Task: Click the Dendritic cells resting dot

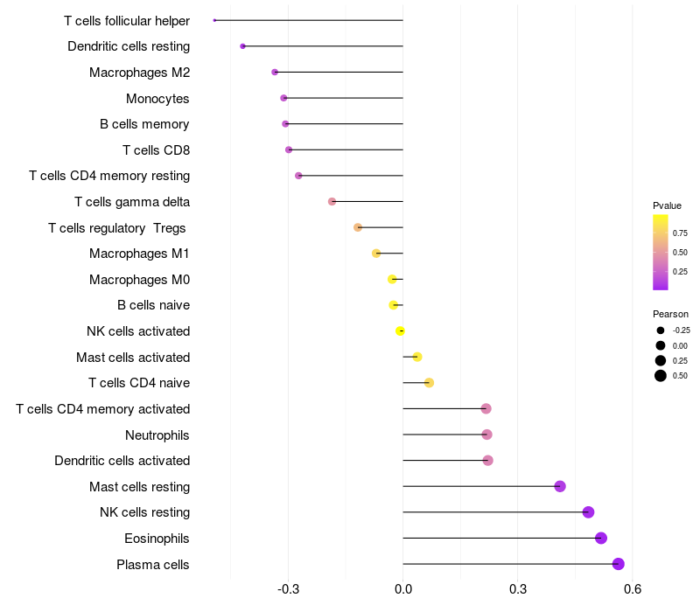Action: tap(242, 46)
